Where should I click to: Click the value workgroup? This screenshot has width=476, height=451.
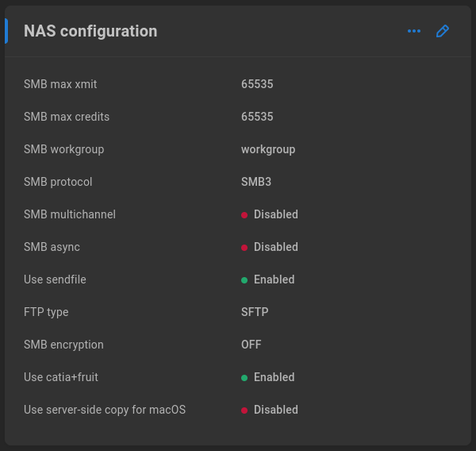(x=268, y=149)
